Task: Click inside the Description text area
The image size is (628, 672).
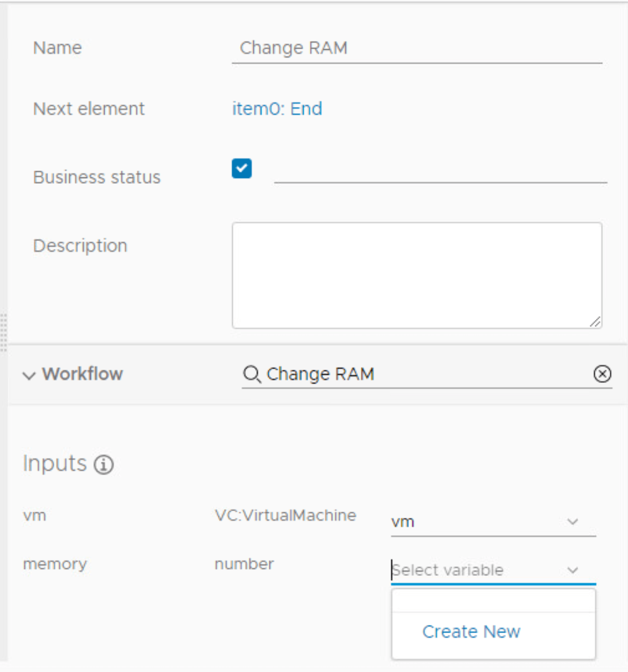Action: (x=417, y=275)
